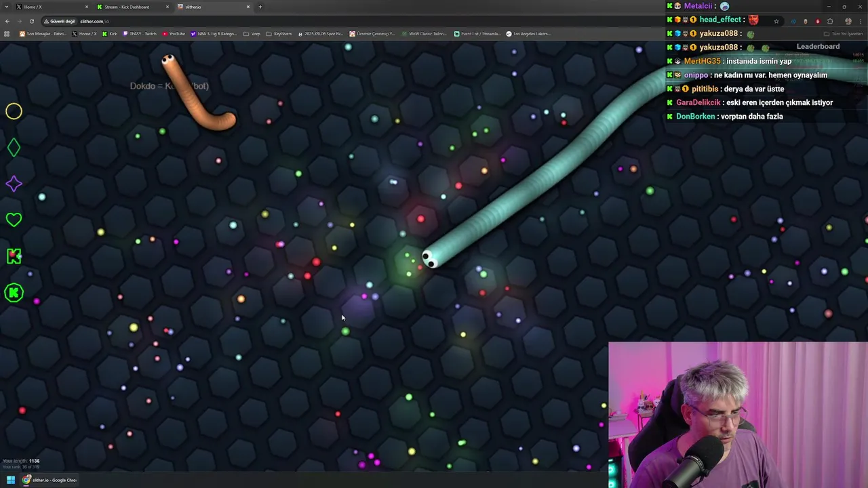This screenshot has width=868, height=488.
Task: Expand the KeyGivers bookmarks folder
Action: point(279,34)
